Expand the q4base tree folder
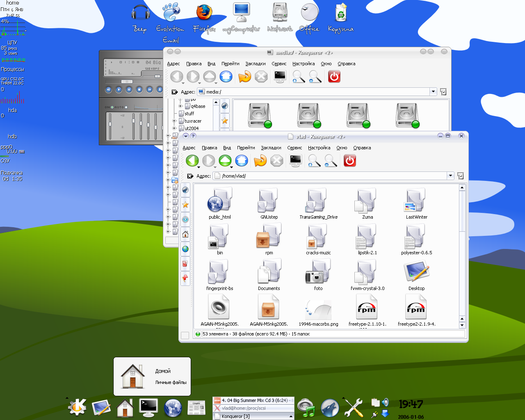 [180, 106]
